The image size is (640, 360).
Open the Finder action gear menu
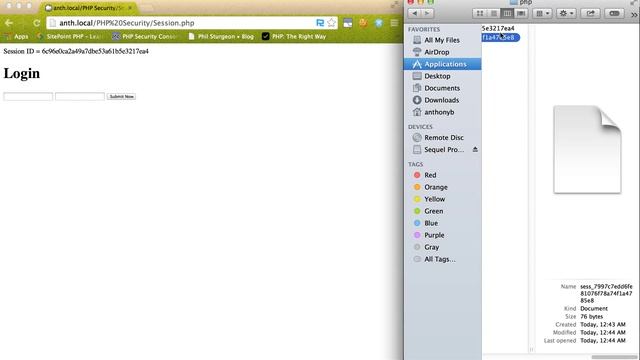pos(566,13)
